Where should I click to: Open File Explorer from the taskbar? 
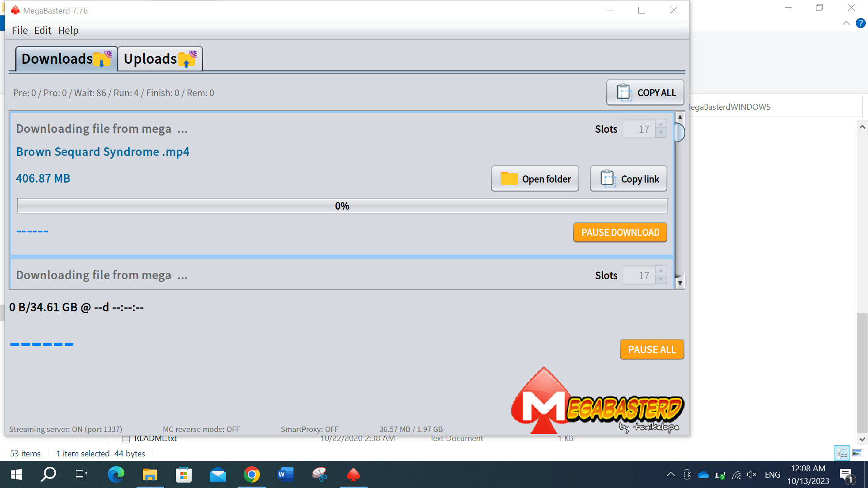(150, 474)
